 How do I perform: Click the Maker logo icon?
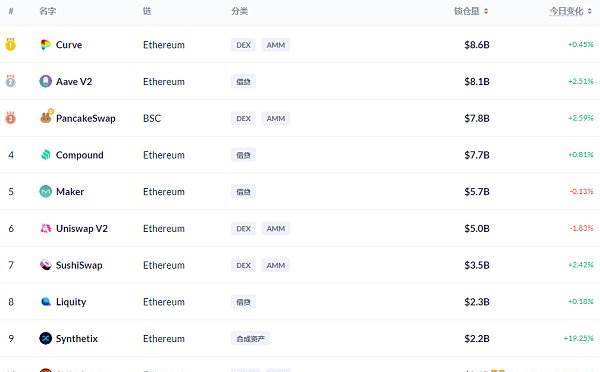click(x=46, y=191)
